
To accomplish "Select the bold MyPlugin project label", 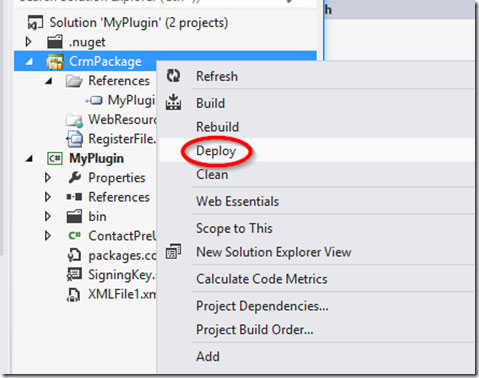I will tap(96, 159).
